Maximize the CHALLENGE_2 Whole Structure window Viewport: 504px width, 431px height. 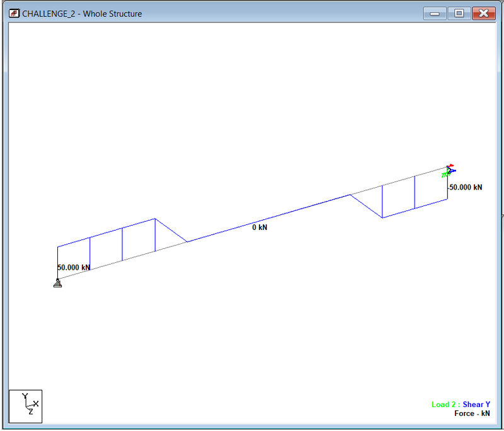click(x=459, y=13)
